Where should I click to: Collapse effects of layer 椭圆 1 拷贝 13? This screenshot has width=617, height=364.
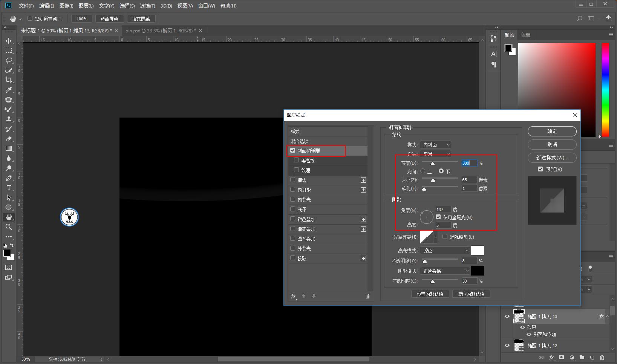coord(607,317)
